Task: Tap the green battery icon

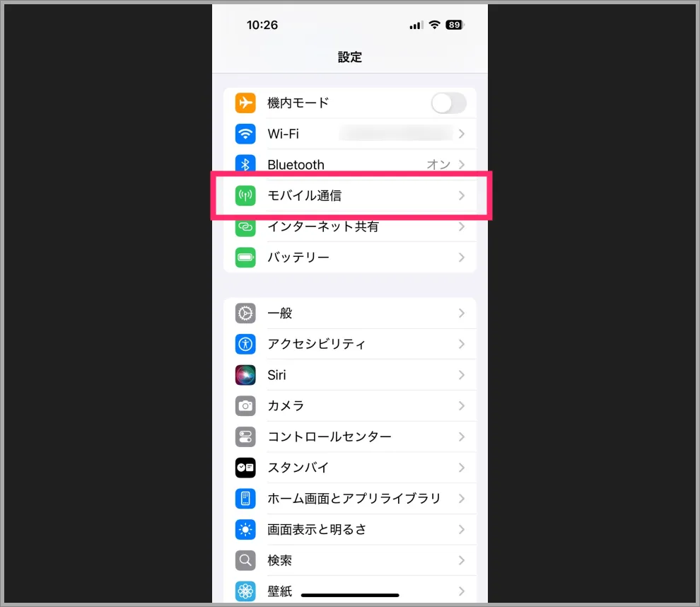Action: [x=245, y=258]
